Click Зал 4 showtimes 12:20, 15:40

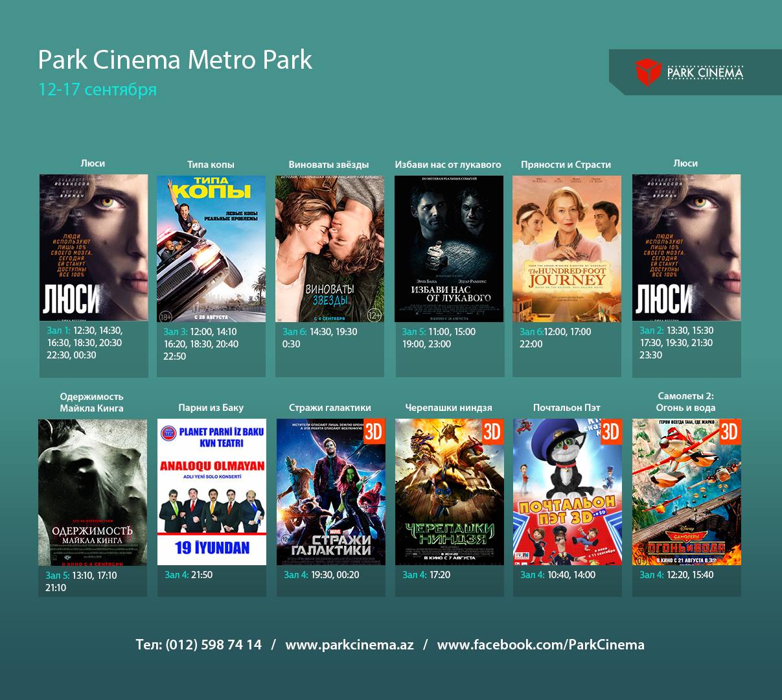tap(676, 575)
